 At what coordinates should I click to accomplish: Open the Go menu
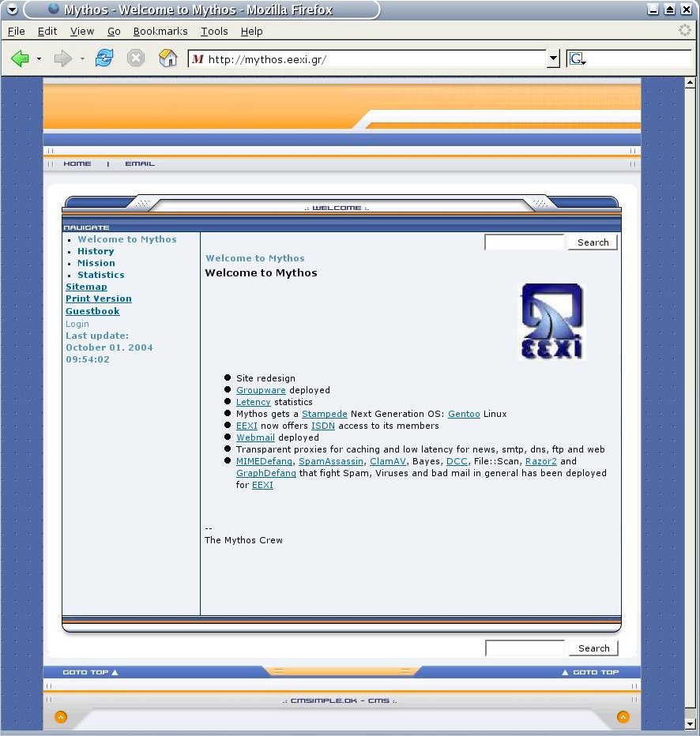114,32
